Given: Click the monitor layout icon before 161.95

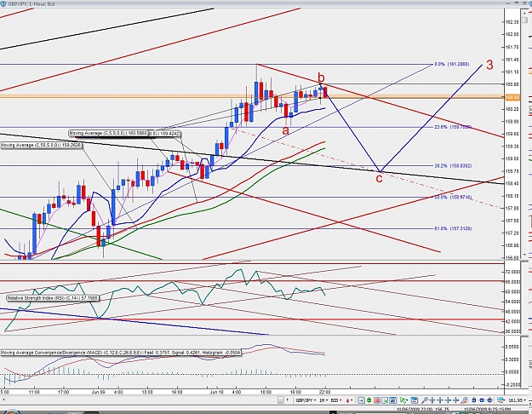Looking at the screenshot, I should pyautogui.click(x=501, y=400).
